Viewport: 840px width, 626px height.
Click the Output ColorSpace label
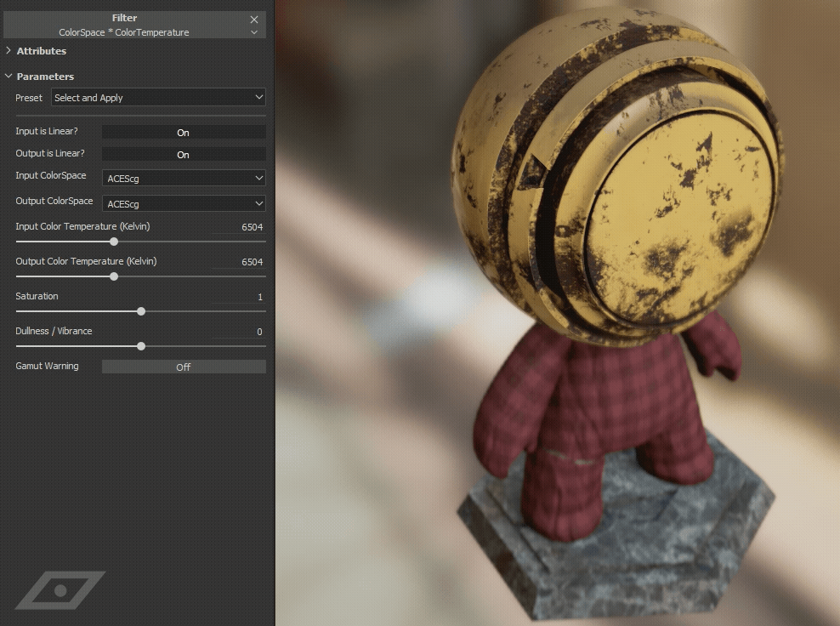tap(54, 201)
